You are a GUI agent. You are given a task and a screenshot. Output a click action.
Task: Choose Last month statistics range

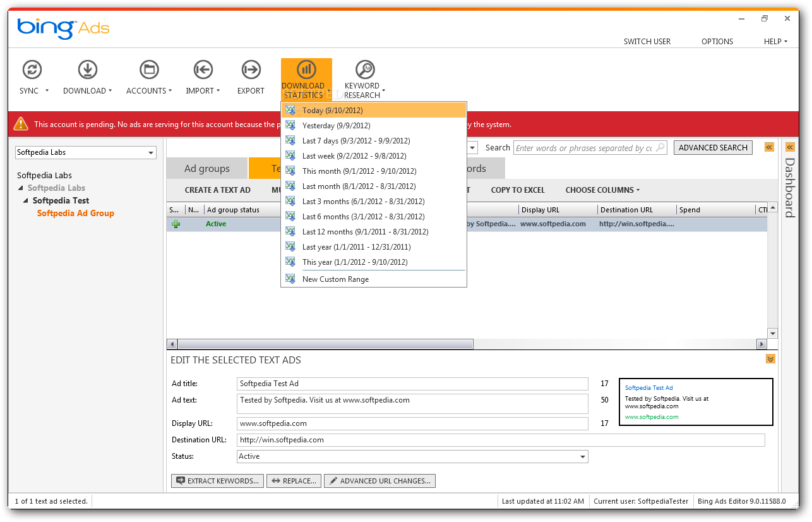tap(374, 186)
